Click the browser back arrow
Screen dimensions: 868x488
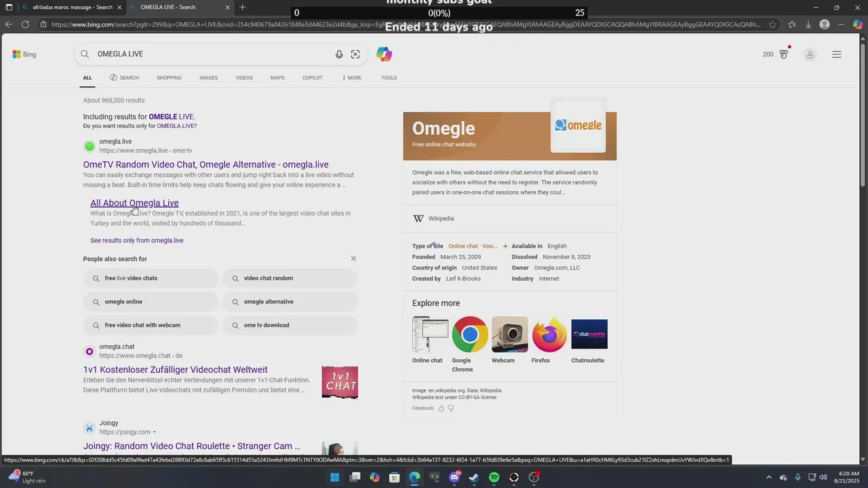coord(8,24)
